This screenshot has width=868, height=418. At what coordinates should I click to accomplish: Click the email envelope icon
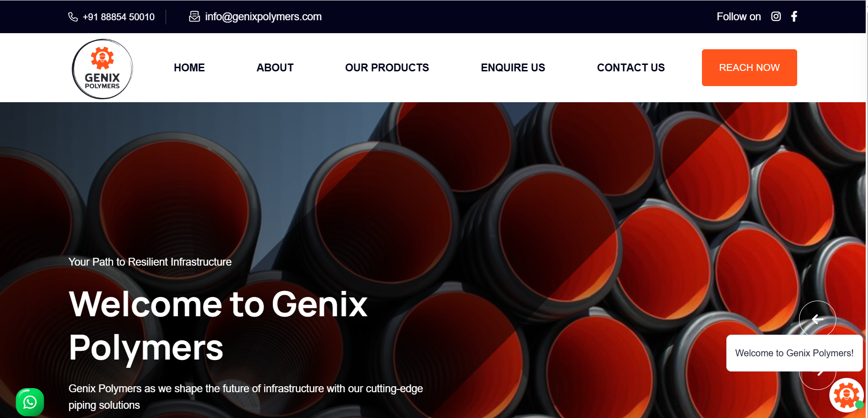pos(195,17)
